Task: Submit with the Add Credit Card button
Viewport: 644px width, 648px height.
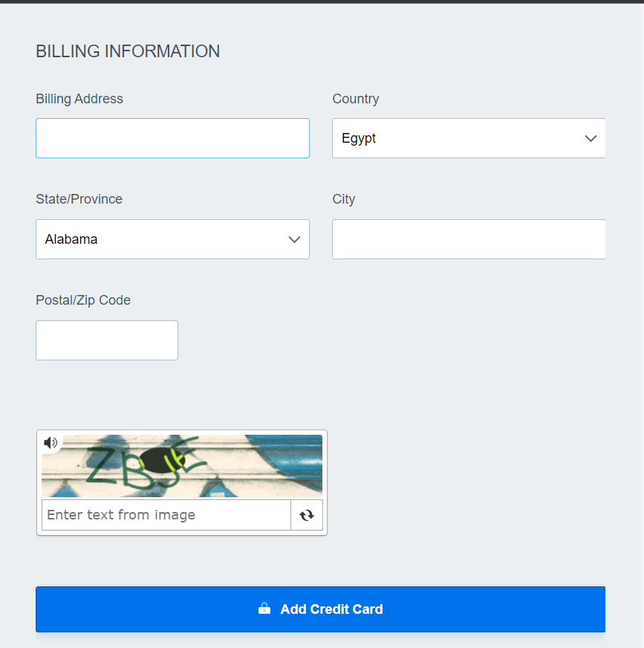Action: coord(321,609)
